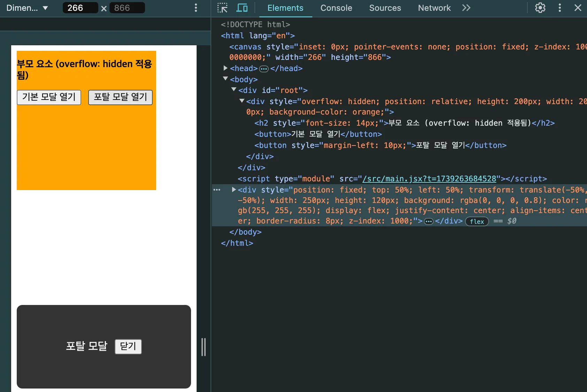Select the DOCTYPE html line

tap(256, 24)
